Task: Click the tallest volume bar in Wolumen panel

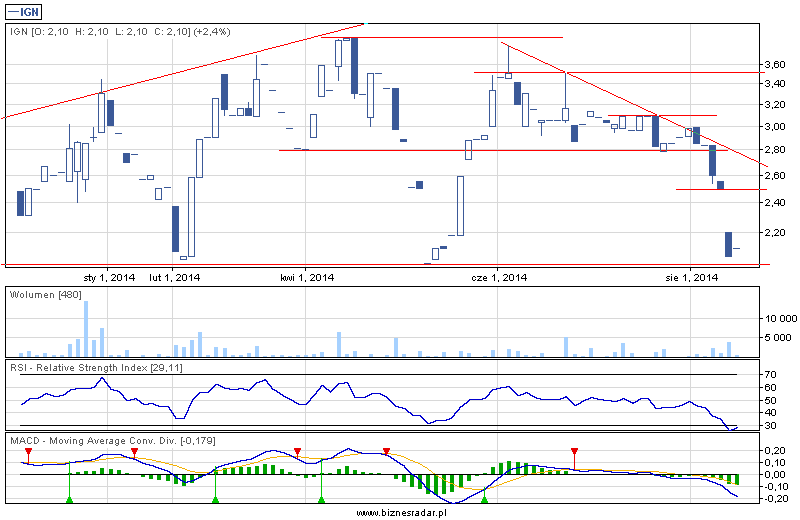Action: click(86, 328)
